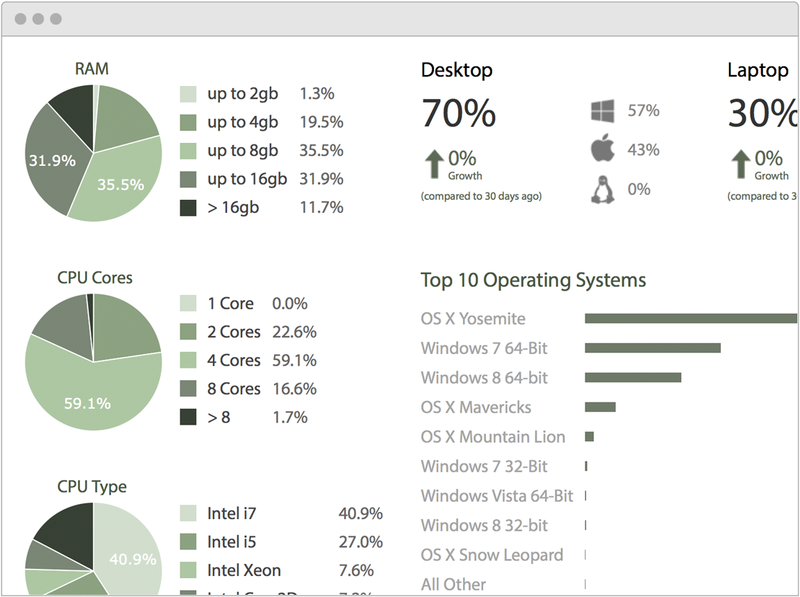Click the 'Desktop' heading
The image size is (800, 597).
tap(457, 70)
